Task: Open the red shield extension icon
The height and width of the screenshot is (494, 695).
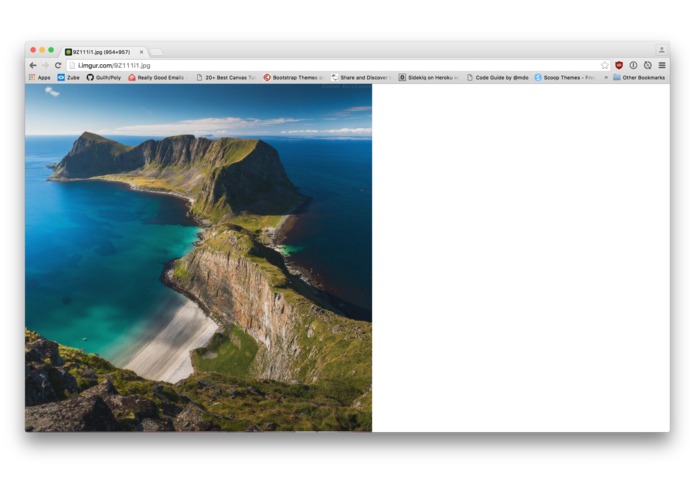Action: coord(619,65)
